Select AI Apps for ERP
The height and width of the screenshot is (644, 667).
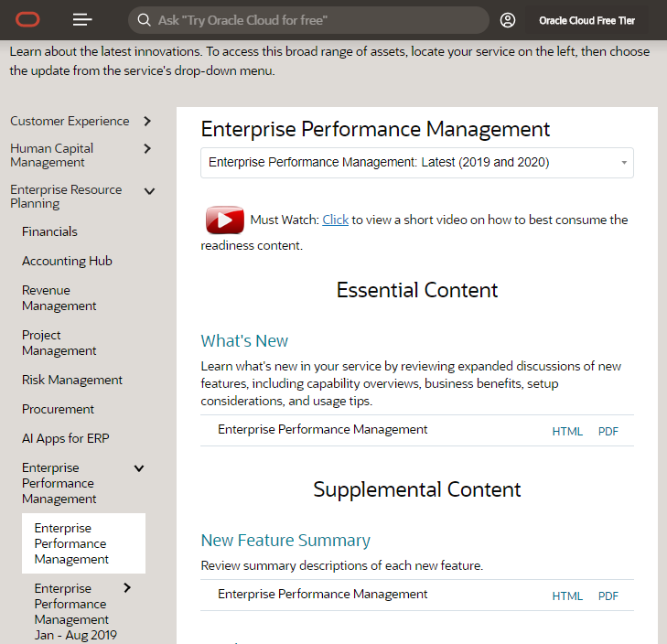(x=65, y=438)
